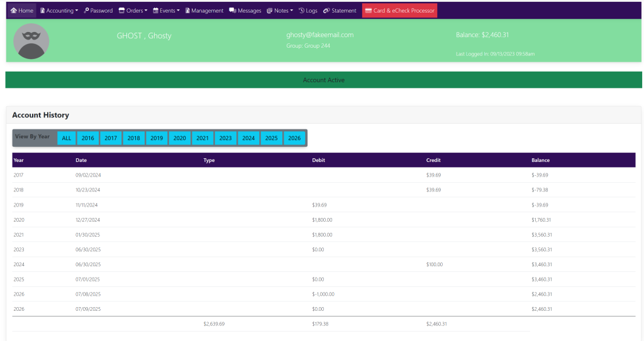
Task: Open the Orders dropdown menu
Action: [133, 11]
